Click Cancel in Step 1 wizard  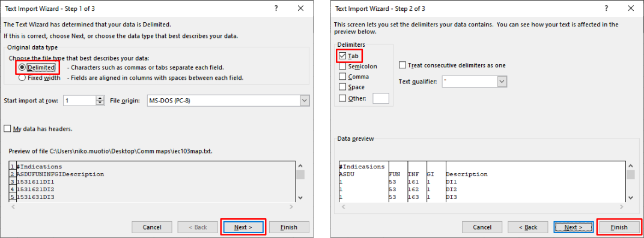click(x=152, y=227)
